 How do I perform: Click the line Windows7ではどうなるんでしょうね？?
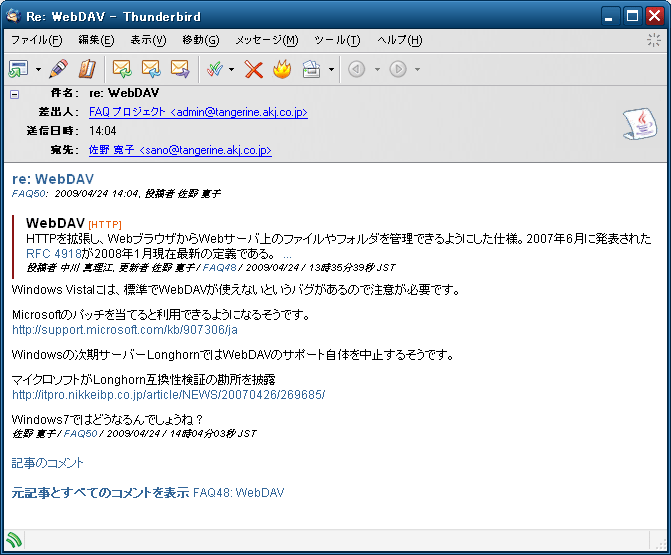point(107,419)
